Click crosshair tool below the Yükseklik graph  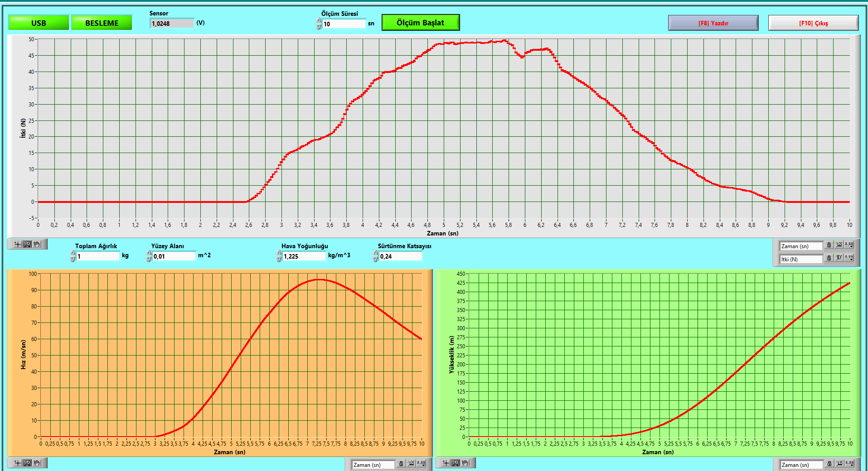(x=446, y=463)
